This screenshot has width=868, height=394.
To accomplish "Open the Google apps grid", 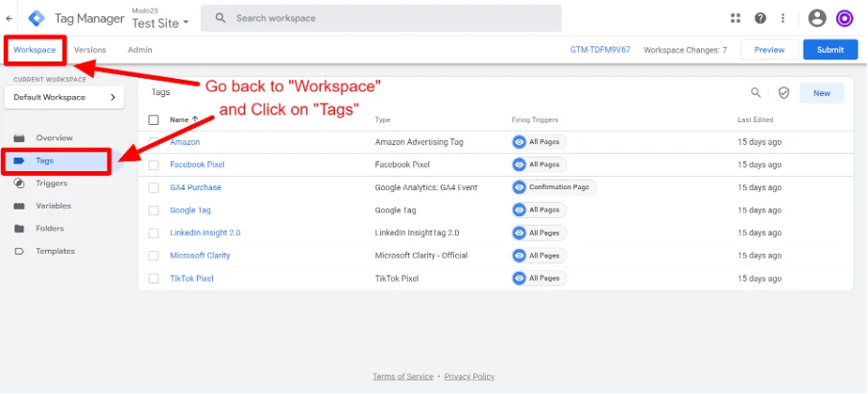I will click(735, 18).
